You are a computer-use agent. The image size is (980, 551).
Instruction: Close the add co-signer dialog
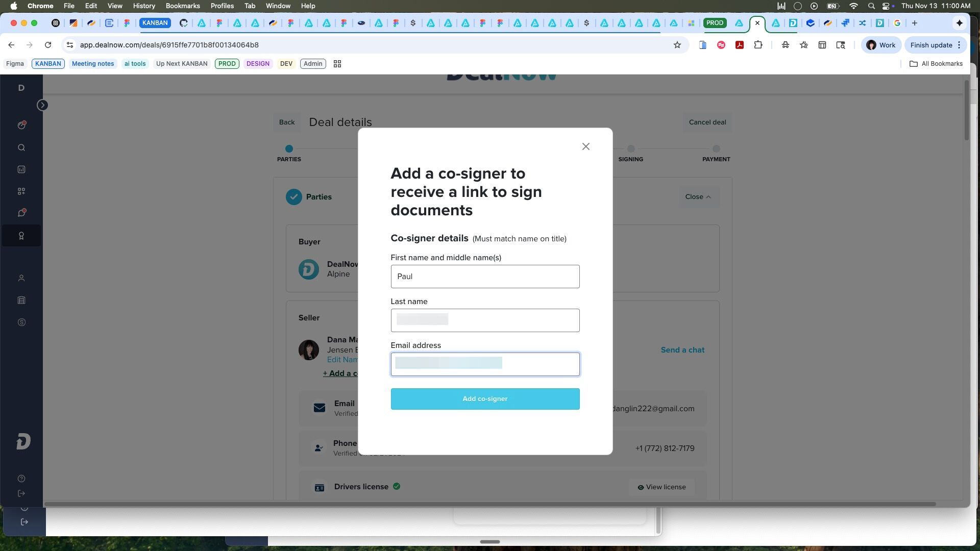click(x=586, y=146)
